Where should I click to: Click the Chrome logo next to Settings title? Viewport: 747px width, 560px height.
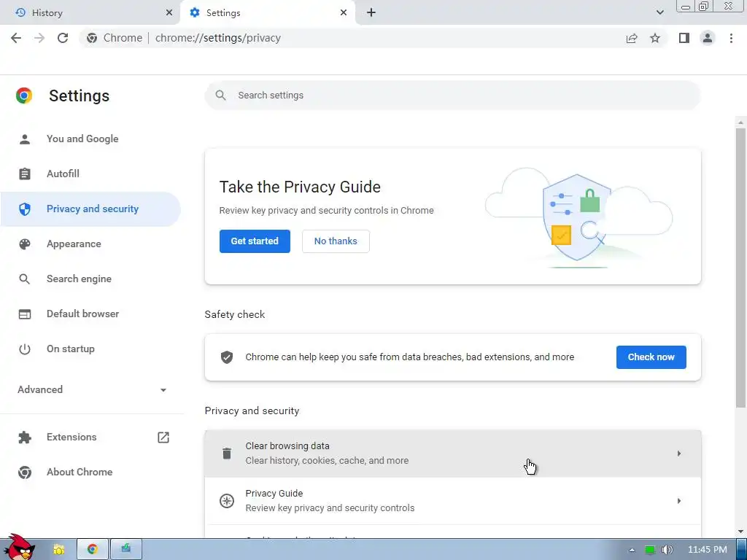(24, 96)
